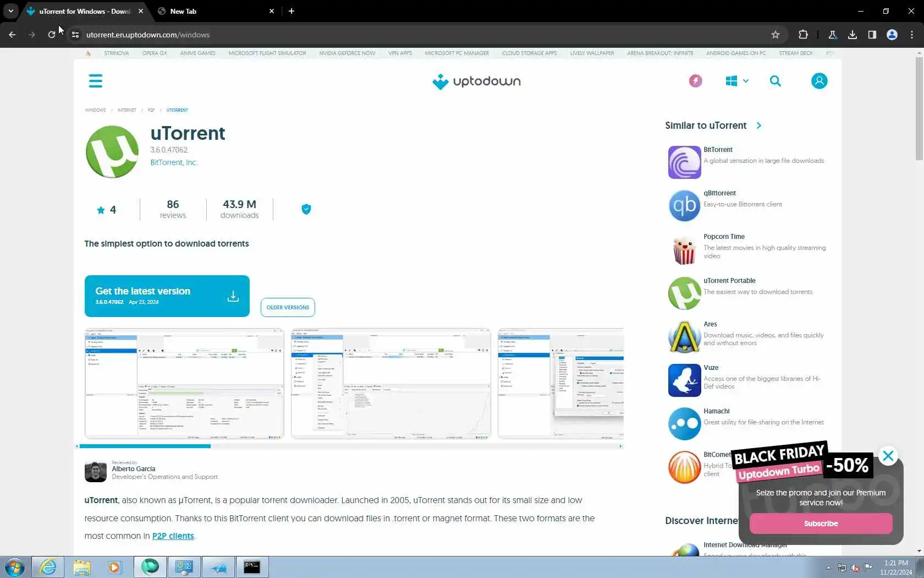Viewport: 924px width, 578px height.
Task: Click MICROSOFT FLIGHT SIMULATOR top link
Action: click(x=267, y=53)
